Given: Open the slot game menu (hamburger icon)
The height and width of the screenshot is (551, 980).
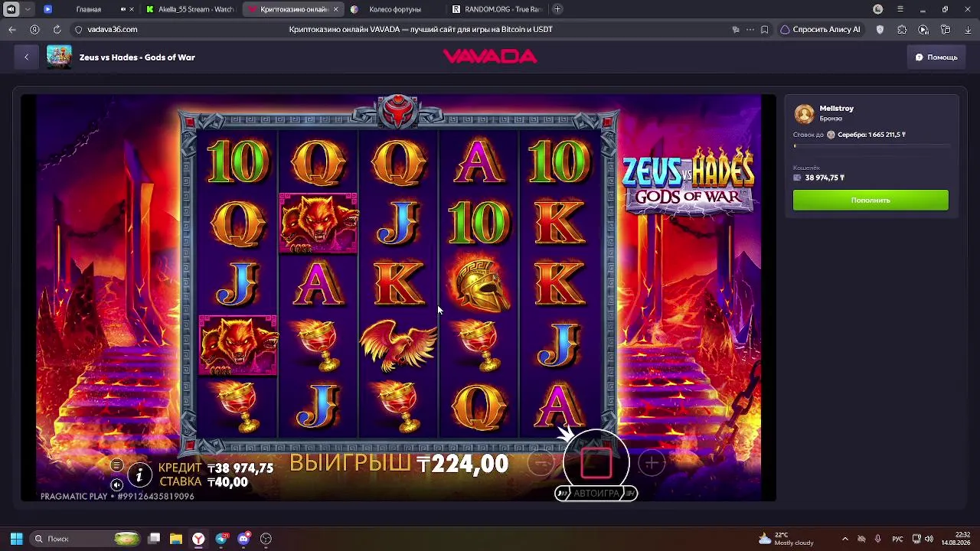Looking at the screenshot, I should click(116, 465).
